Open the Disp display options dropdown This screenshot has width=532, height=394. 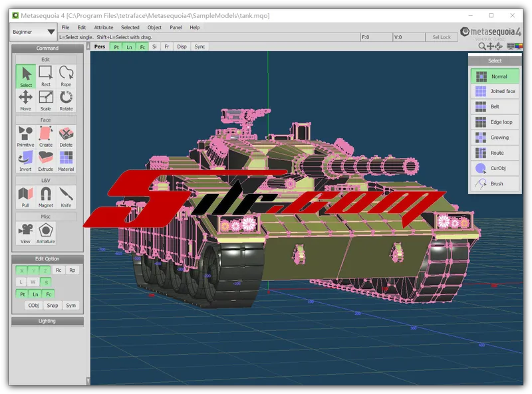(182, 47)
